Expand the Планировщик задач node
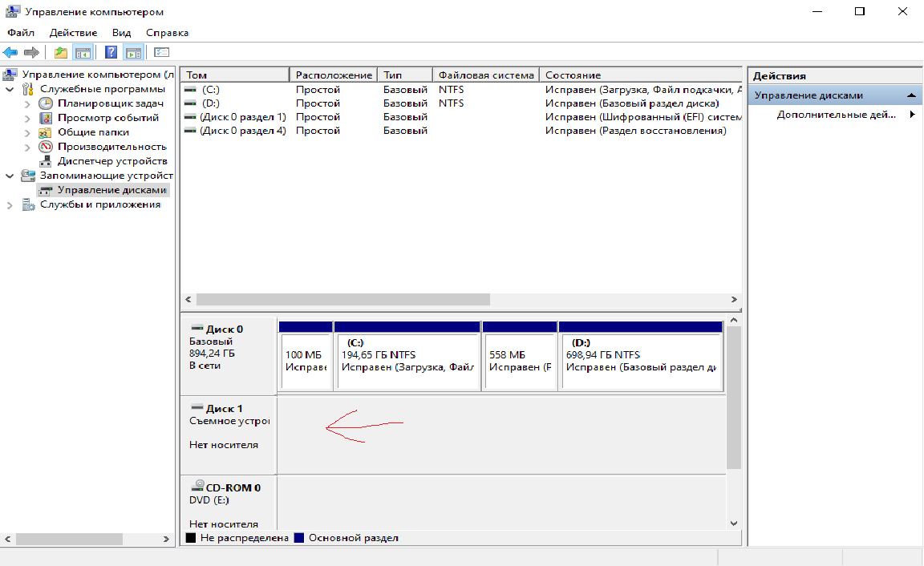Image resolution: width=924 pixels, height=566 pixels. click(x=27, y=103)
